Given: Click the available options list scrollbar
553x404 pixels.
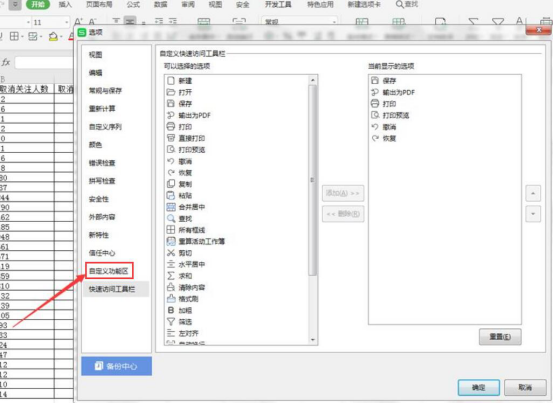Looking at the screenshot, I should pyautogui.click(x=312, y=180).
